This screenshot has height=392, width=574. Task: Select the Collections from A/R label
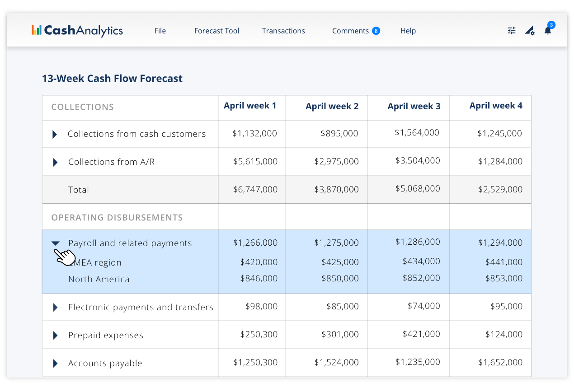pyautogui.click(x=111, y=162)
